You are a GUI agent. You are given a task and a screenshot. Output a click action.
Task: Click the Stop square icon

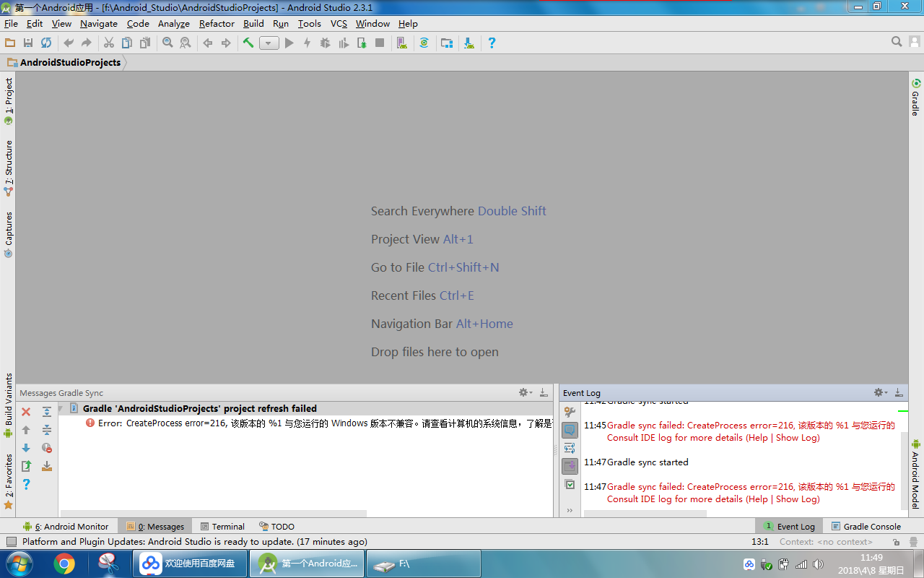[x=380, y=43]
